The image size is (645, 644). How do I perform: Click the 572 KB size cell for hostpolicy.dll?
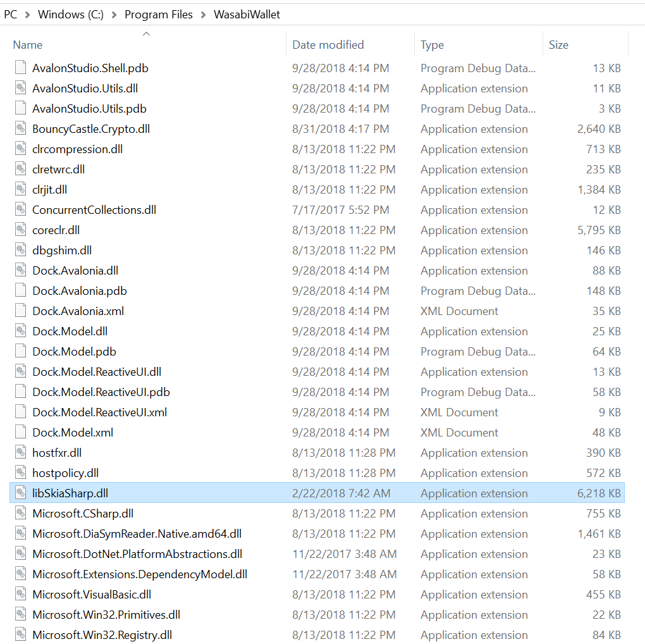603,473
